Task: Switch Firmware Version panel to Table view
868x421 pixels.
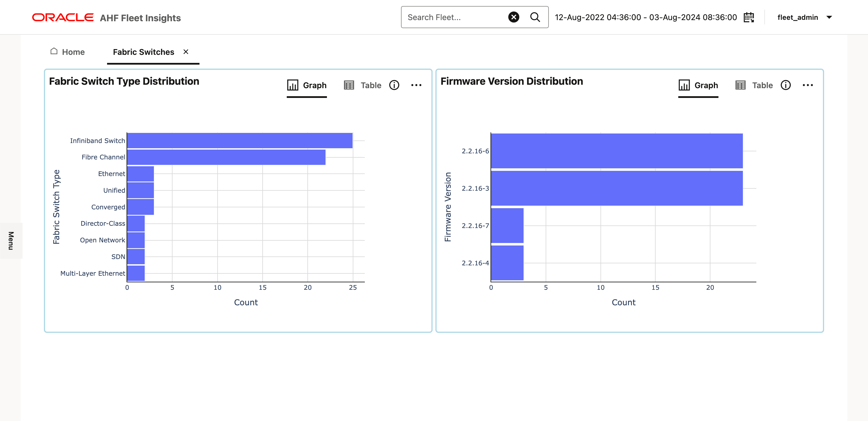Action: [754, 85]
